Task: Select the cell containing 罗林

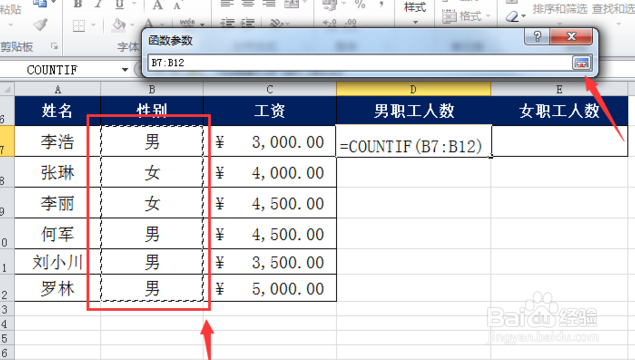Action: [58, 288]
